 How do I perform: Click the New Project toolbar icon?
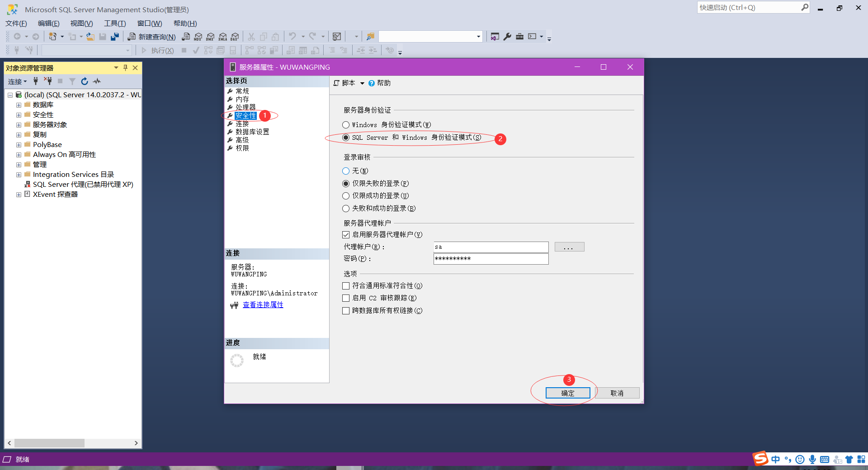coord(53,37)
